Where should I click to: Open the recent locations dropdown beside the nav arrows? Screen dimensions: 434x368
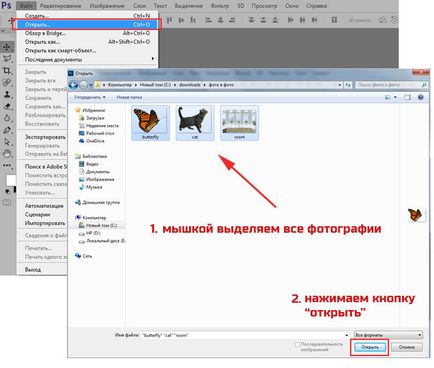[91, 85]
